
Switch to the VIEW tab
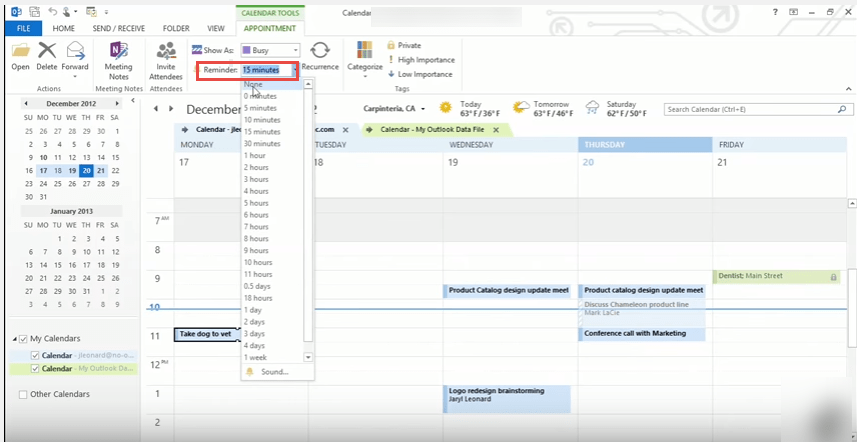216,28
